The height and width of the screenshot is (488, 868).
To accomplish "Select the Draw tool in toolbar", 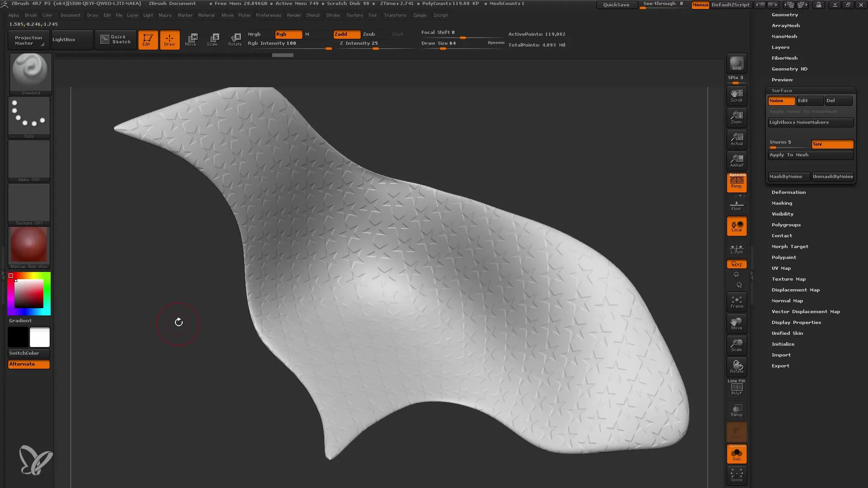I will click(x=170, y=39).
